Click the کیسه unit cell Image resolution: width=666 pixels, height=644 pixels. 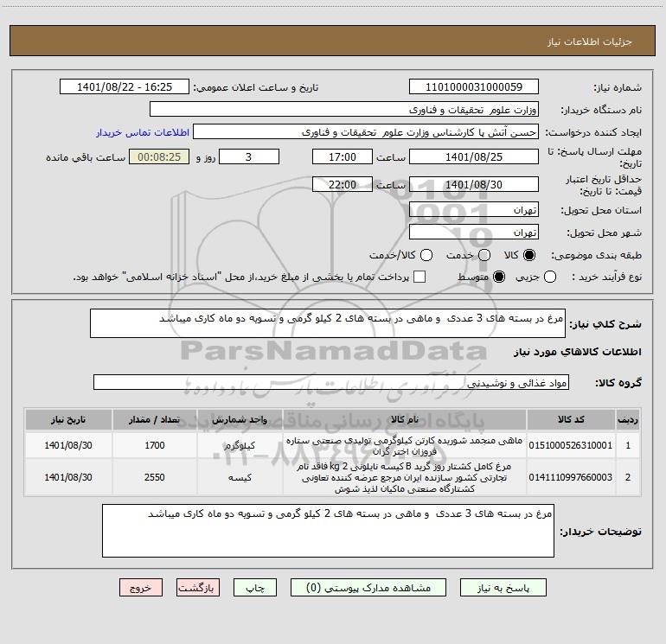coord(240,477)
